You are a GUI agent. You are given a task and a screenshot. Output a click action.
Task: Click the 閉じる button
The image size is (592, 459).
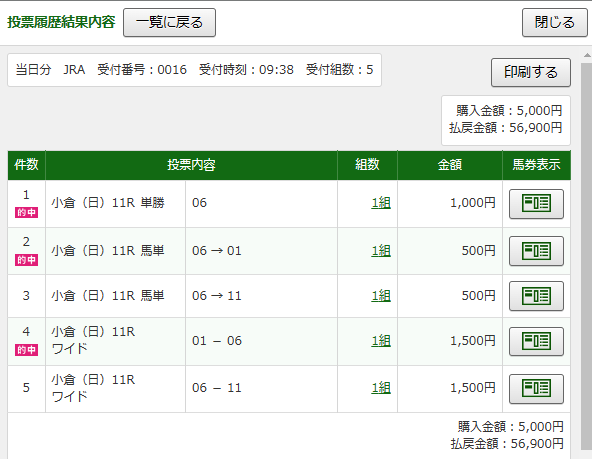[555, 23]
